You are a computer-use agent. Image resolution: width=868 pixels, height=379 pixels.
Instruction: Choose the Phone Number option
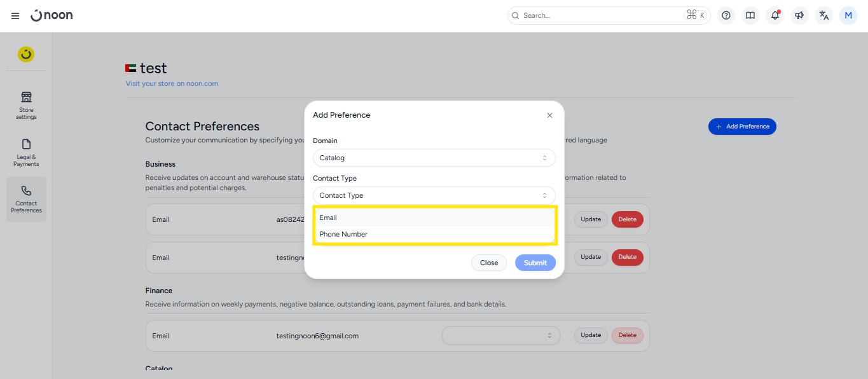(x=434, y=234)
